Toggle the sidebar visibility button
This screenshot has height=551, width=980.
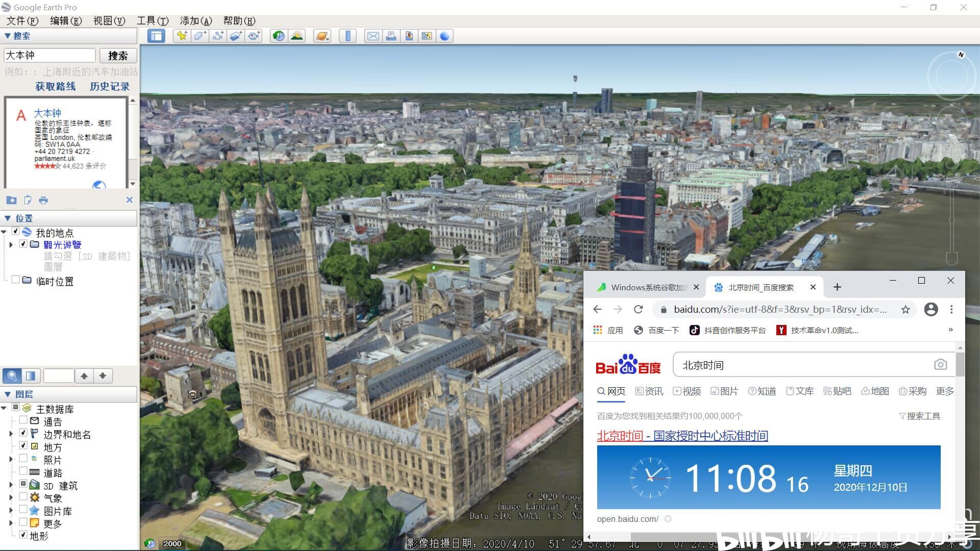pyautogui.click(x=156, y=36)
